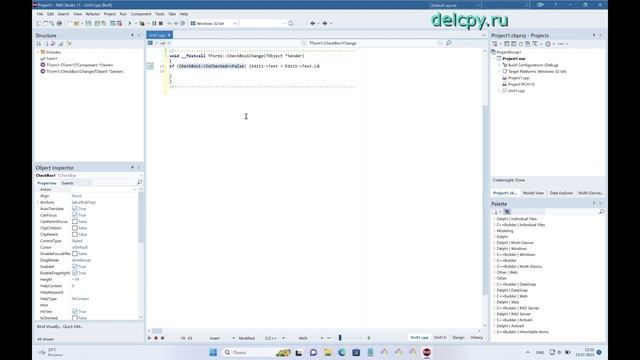Open Windows Start menu from taskbar
Image resolution: width=640 pixels, height=360 pixels.
(213, 352)
